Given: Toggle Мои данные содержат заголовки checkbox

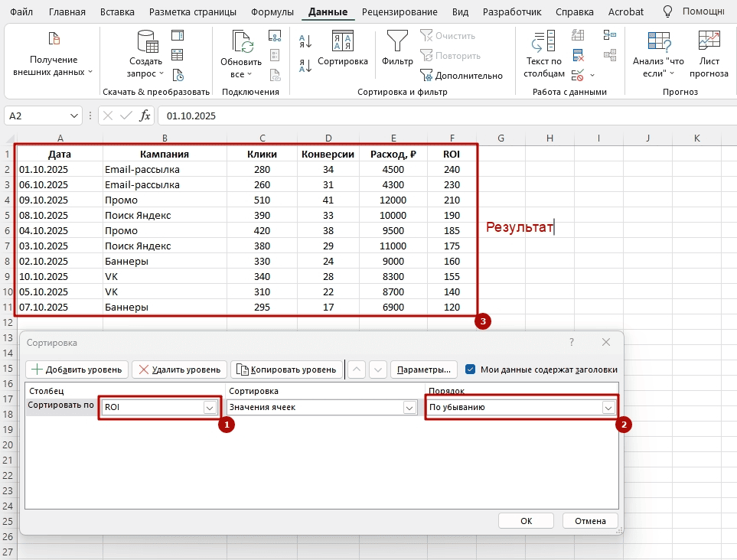Looking at the screenshot, I should coord(471,370).
